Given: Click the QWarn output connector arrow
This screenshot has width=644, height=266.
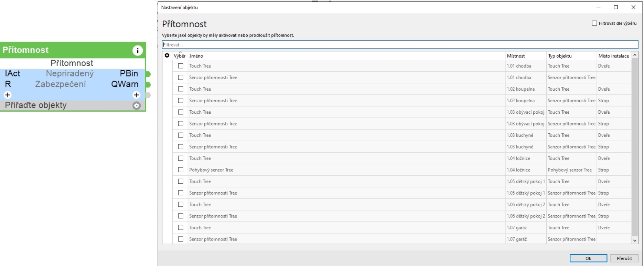Looking at the screenshot, I should [x=148, y=84].
